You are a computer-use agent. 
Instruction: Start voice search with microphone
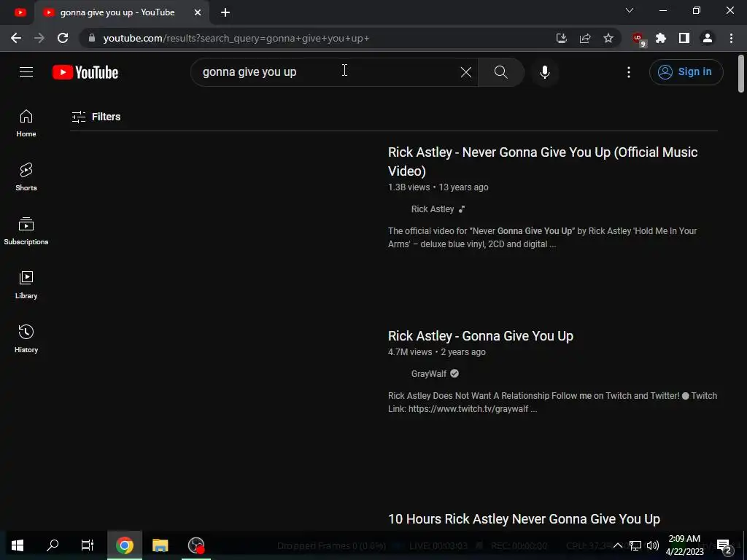pos(544,72)
